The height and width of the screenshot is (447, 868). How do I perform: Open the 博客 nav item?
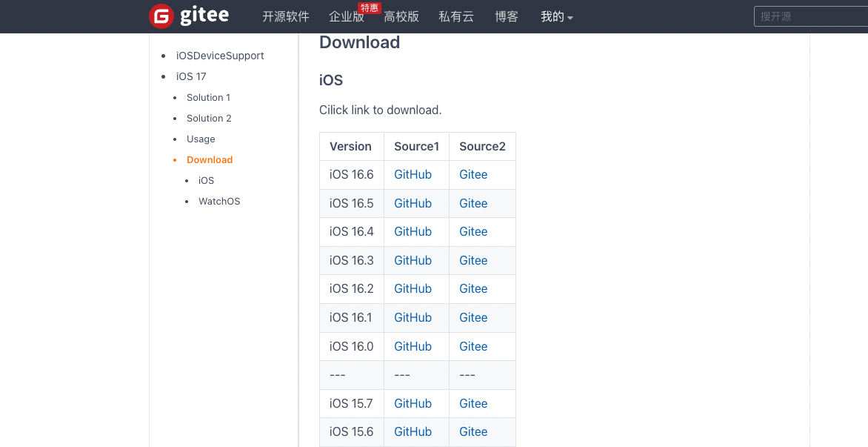pyautogui.click(x=507, y=16)
